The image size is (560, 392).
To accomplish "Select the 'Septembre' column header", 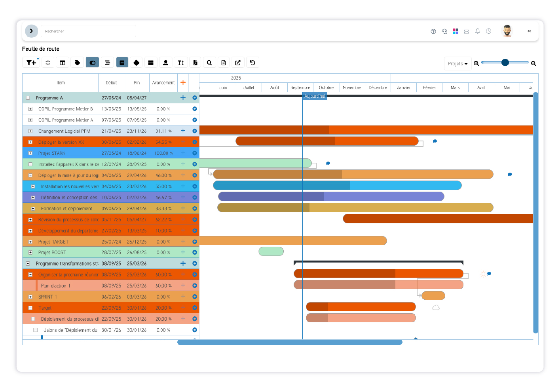I will click(300, 87).
